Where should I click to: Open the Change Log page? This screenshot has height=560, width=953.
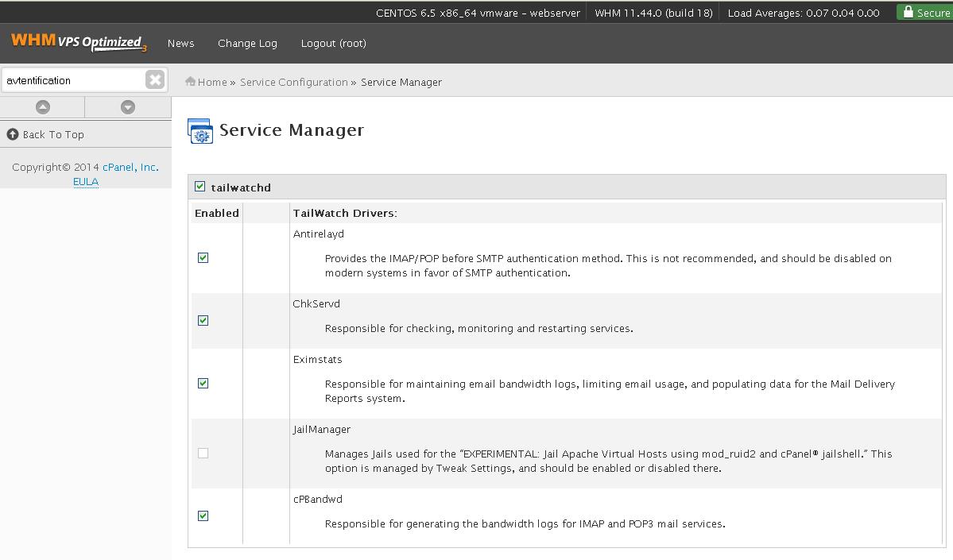247,43
